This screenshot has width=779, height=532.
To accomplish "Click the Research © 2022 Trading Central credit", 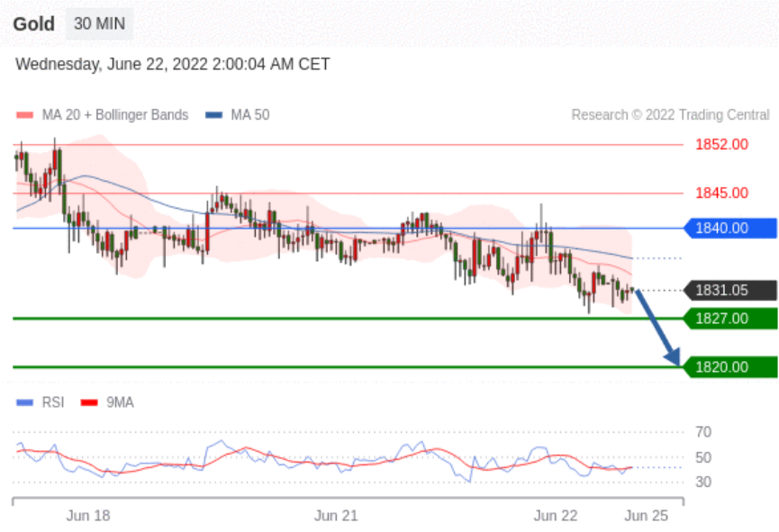I will 670,115.
